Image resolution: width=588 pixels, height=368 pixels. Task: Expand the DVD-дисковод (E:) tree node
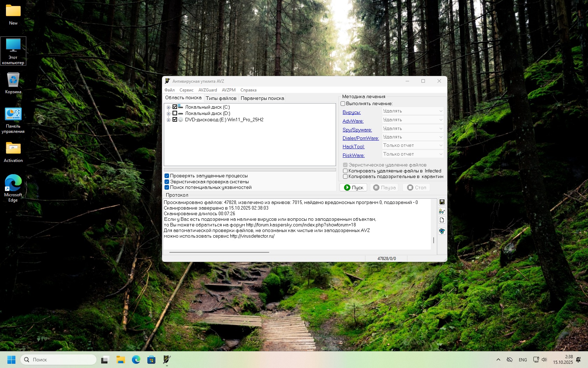[168, 120]
